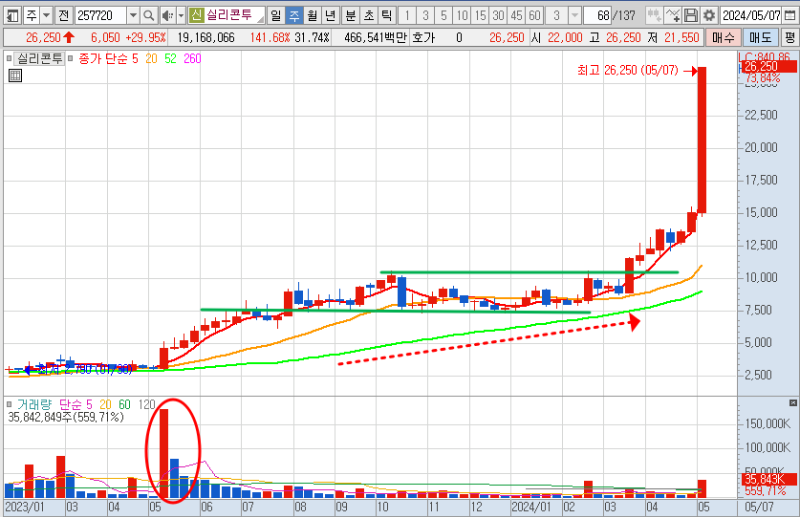
Task: Choose the 30 interval button
Action: [498, 16]
